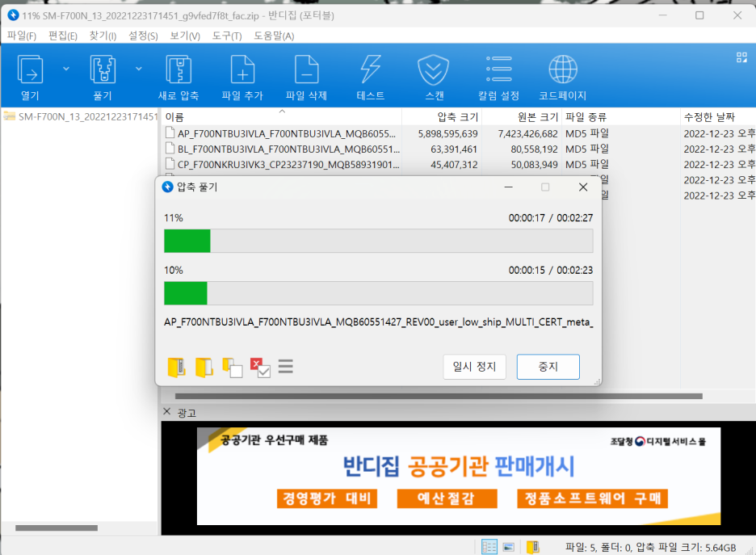The height and width of the screenshot is (555, 756).
Task: Toggle the red X checkmark option icon
Action: (x=260, y=368)
